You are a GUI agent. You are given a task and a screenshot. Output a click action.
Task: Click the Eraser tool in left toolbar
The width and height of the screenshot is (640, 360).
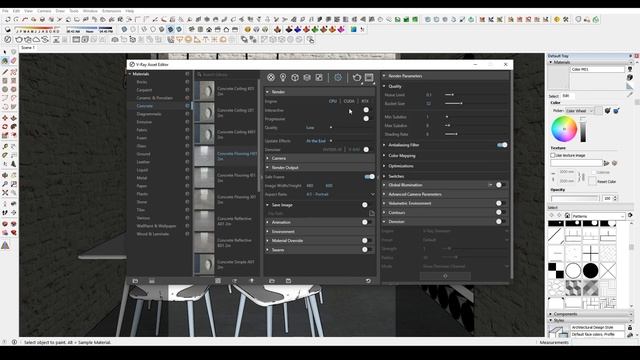[13, 61]
